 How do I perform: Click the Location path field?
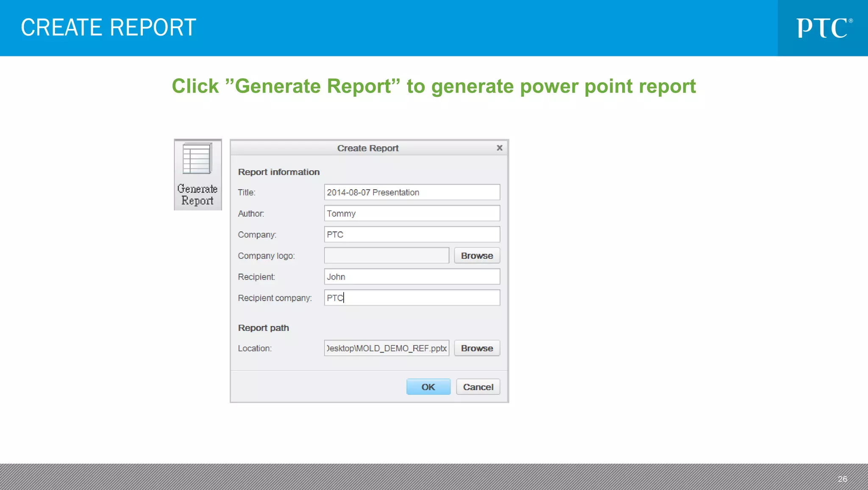(x=387, y=348)
